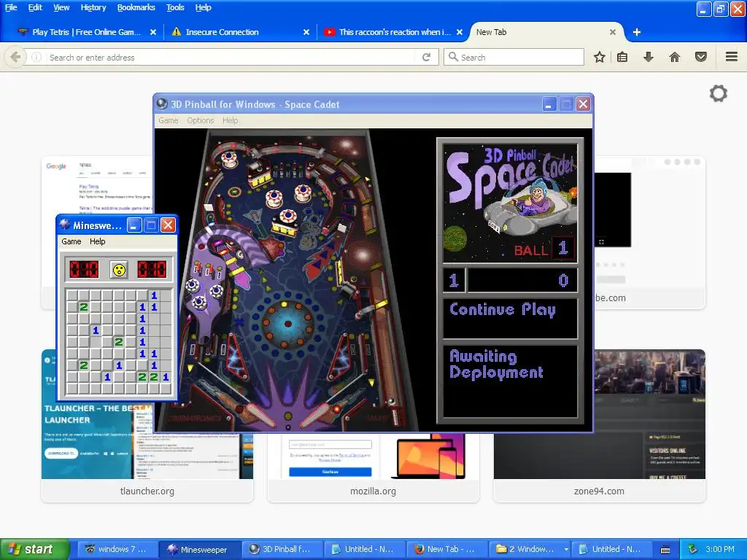Click Continue Play text in Pinball panel
Viewport: 747px width, 560px height.
(503, 309)
